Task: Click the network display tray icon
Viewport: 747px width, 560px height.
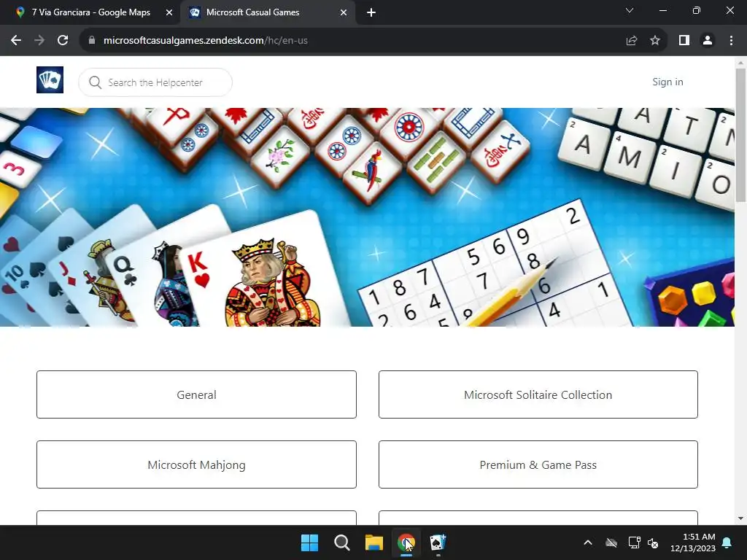Action: [634, 542]
